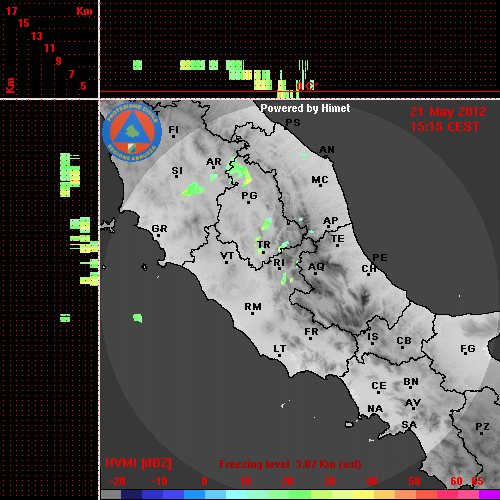Select the NA city label
Viewport: 500px width, 500px height.
[x=375, y=409]
